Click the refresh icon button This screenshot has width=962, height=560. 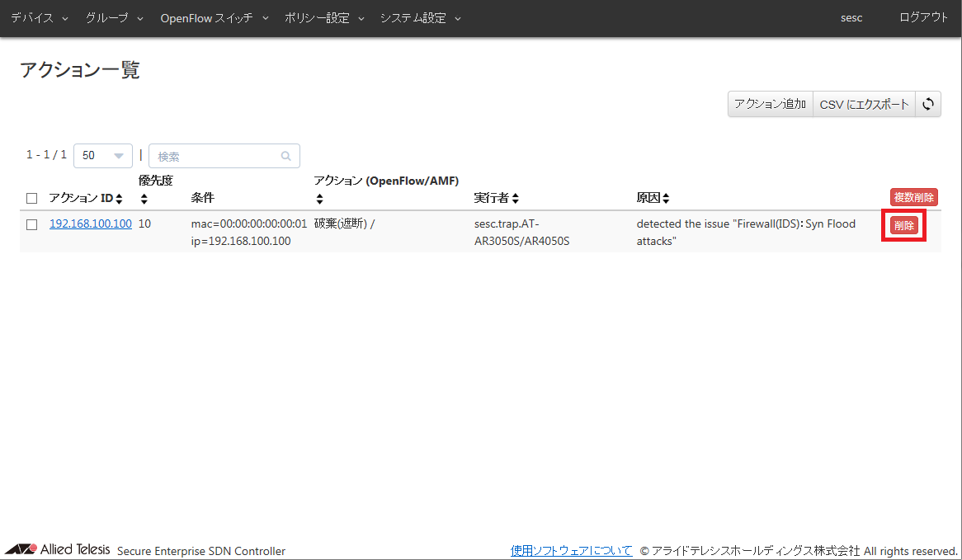[x=928, y=105]
